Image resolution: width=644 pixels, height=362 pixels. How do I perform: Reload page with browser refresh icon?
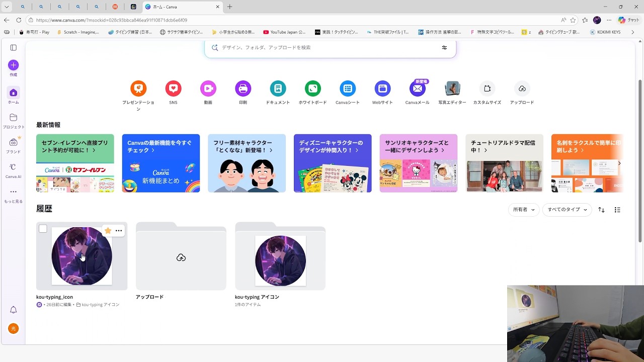coord(19,20)
